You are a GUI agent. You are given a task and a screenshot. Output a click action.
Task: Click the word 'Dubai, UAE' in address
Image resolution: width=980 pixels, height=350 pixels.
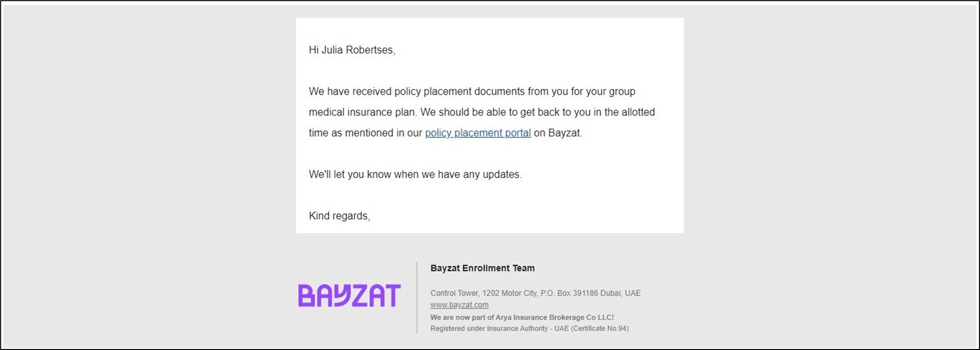(x=621, y=293)
